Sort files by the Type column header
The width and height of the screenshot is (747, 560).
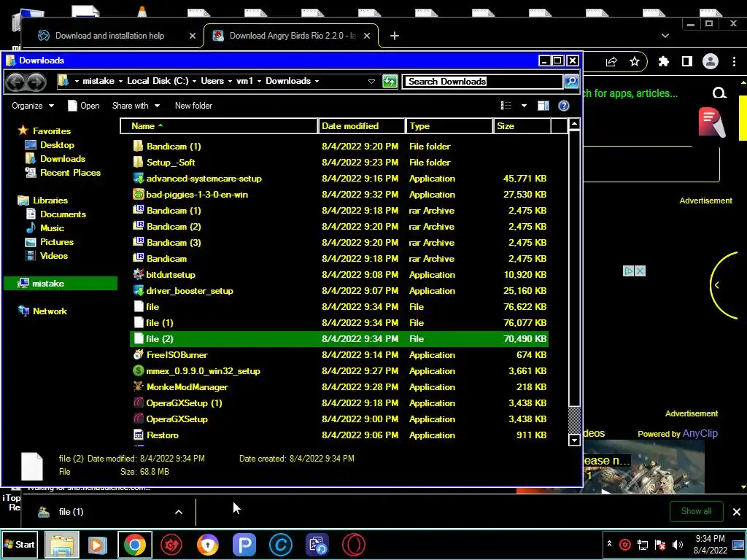(449, 126)
